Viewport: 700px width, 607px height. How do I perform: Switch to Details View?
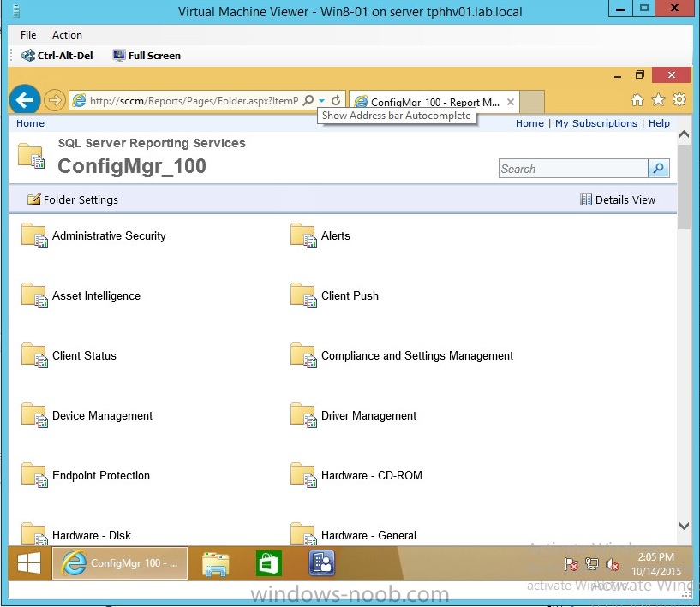coord(618,199)
